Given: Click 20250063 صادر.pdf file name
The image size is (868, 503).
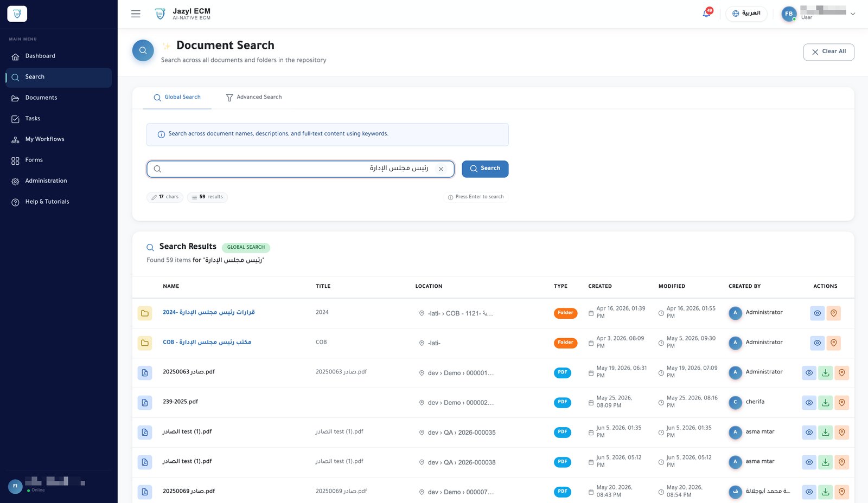Looking at the screenshot, I should pyautogui.click(x=189, y=372).
